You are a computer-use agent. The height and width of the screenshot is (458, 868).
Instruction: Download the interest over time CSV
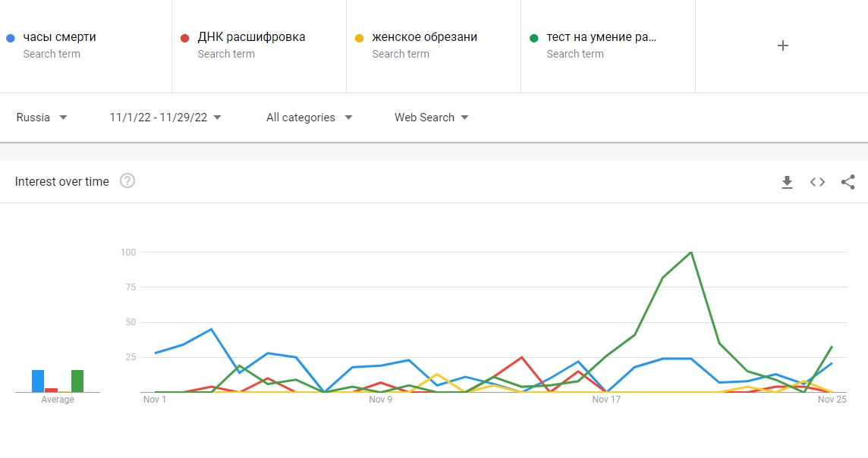pyautogui.click(x=787, y=182)
